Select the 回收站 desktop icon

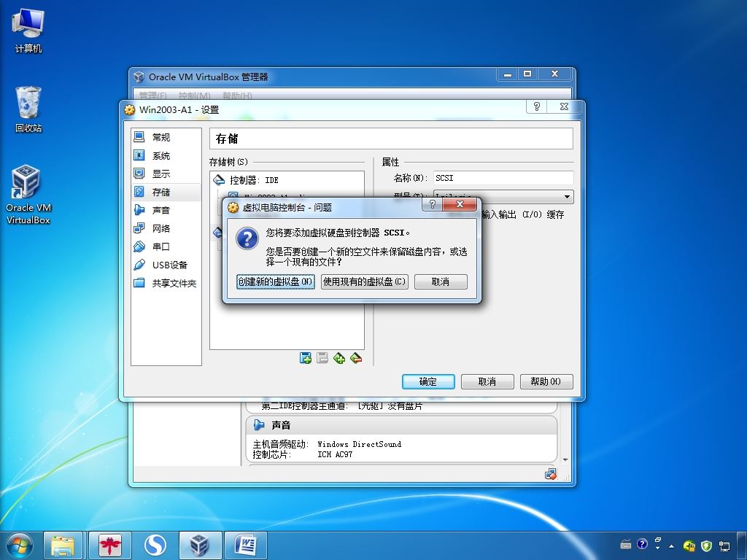point(28,109)
